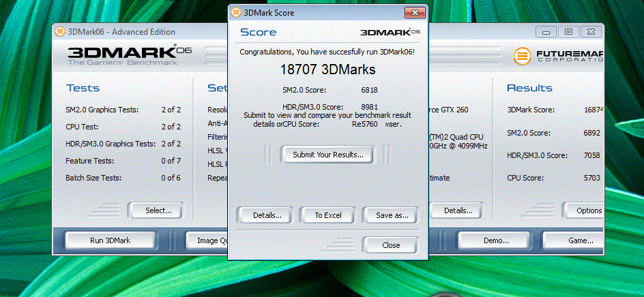Screen dimensions: 644x297
Task: Click GTX 260 graphics card text
Action: click(449, 110)
